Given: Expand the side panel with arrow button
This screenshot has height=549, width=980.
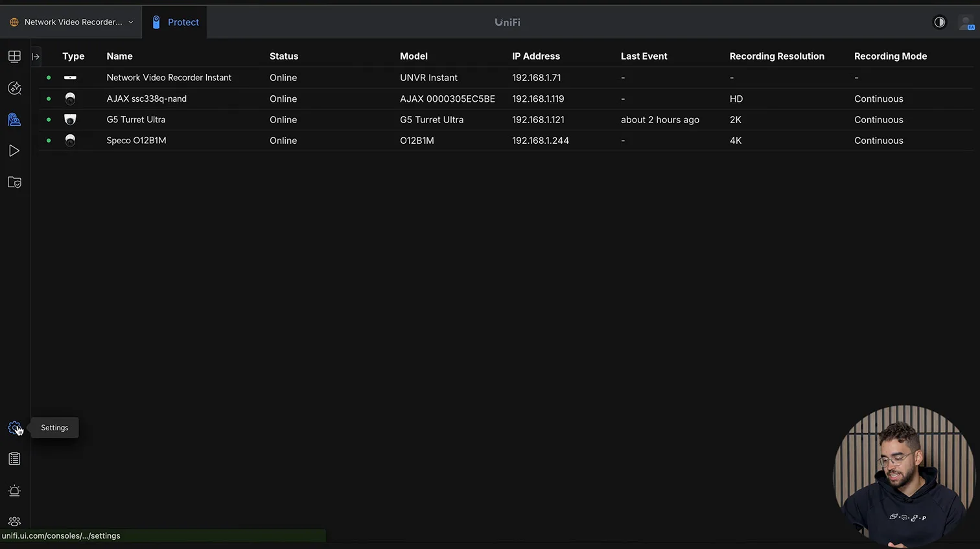Looking at the screenshot, I should pos(36,56).
